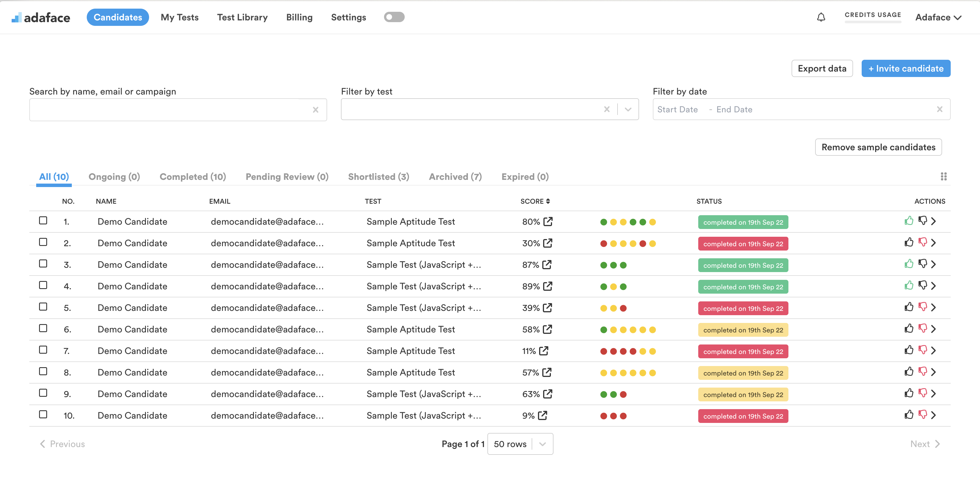Viewport: 980px width, 489px height.
Task: Remove sample candidates
Action: pyautogui.click(x=878, y=147)
